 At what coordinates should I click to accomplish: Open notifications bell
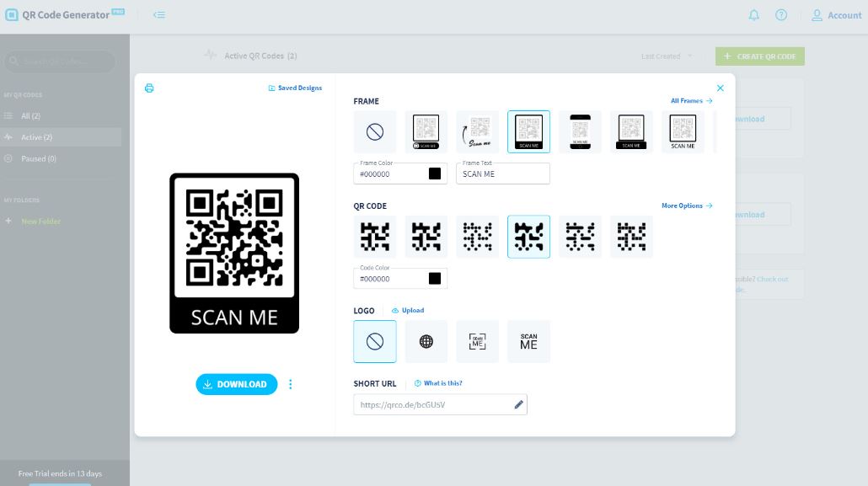coord(754,15)
